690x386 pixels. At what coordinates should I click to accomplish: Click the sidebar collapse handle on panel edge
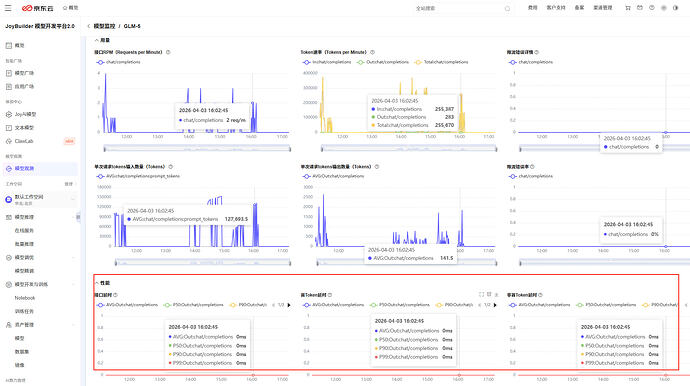click(x=78, y=217)
